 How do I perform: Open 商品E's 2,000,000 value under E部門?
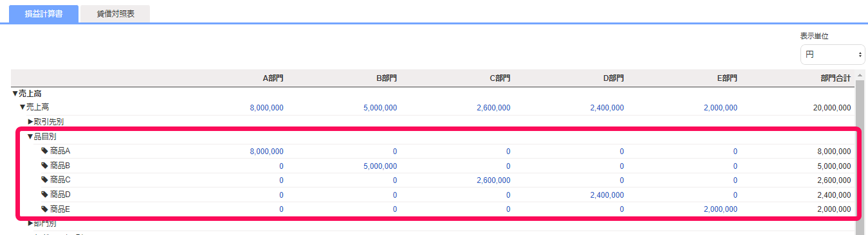[721, 209]
